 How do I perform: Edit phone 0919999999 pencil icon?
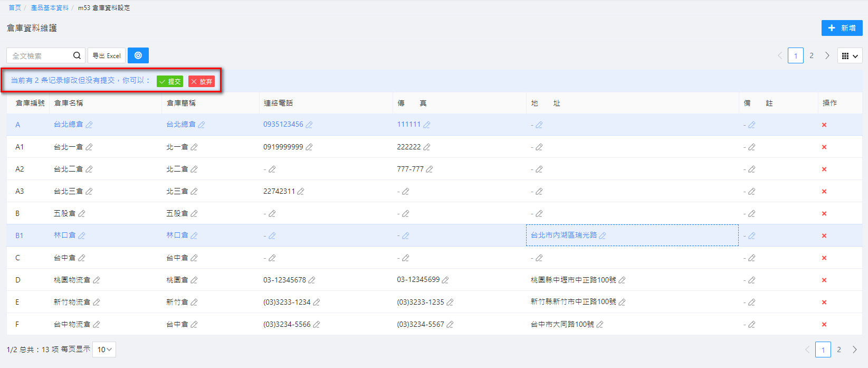(x=309, y=147)
